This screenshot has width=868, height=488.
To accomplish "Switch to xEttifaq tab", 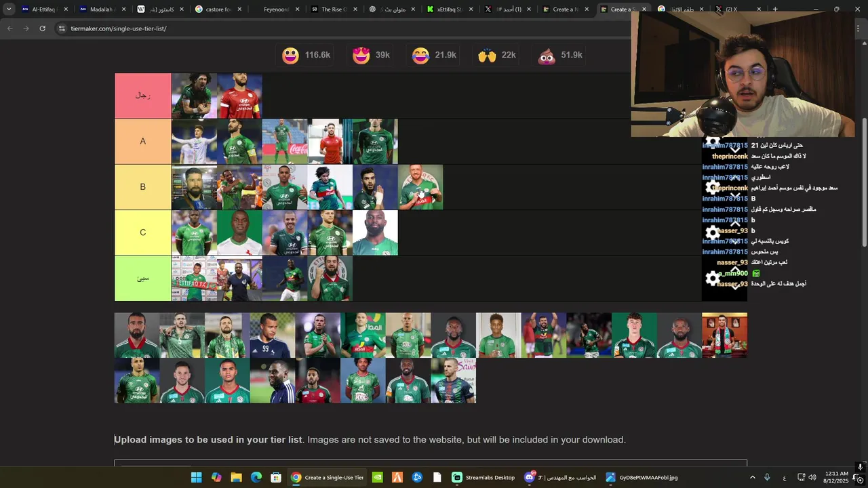I will 448,9.
